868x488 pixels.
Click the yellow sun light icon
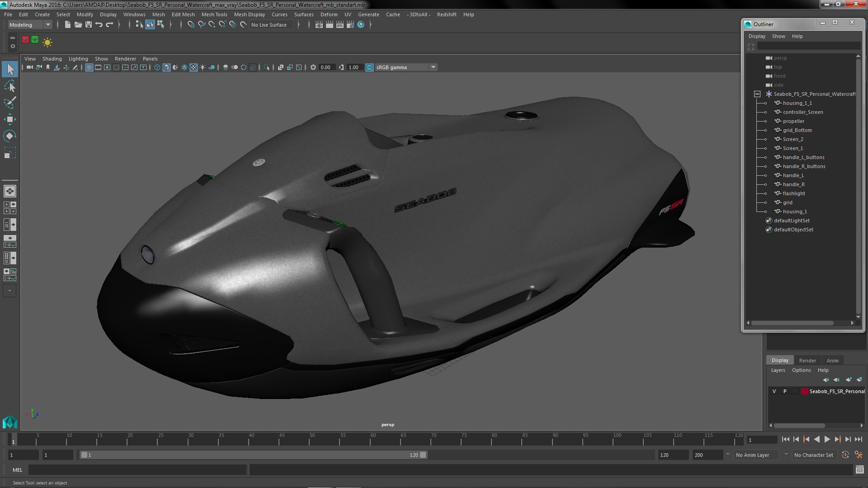pyautogui.click(x=47, y=42)
